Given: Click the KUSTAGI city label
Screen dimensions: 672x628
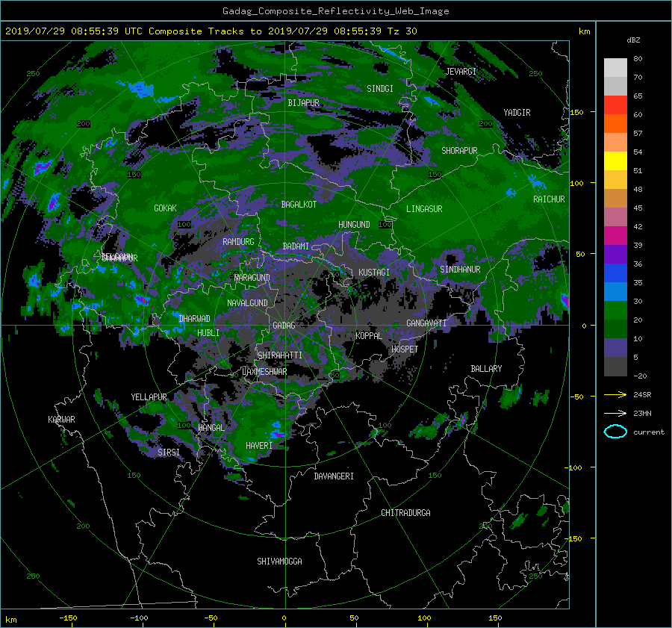Looking at the screenshot, I should tap(374, 273).
